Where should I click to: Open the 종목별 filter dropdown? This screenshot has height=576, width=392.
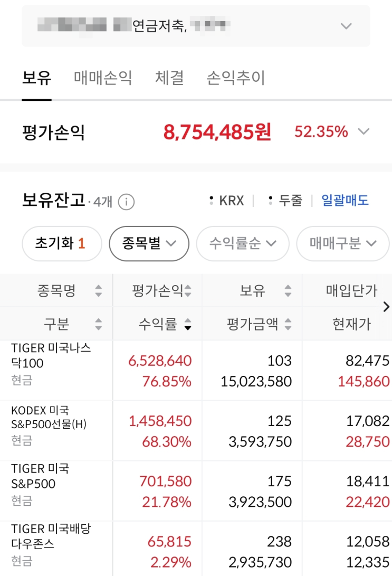[x=149, y=243]
